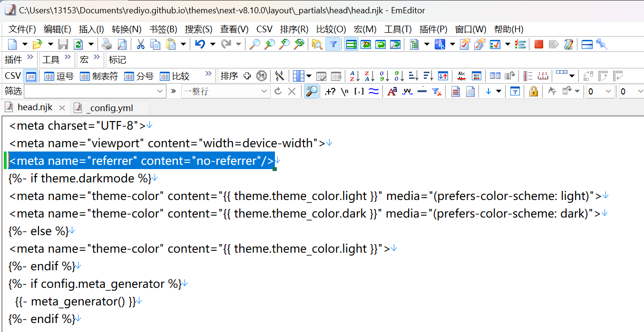Screen dimensions: 644x332
Task: Toggle the Filter funnel toolbar button
Action: (333, 44)
